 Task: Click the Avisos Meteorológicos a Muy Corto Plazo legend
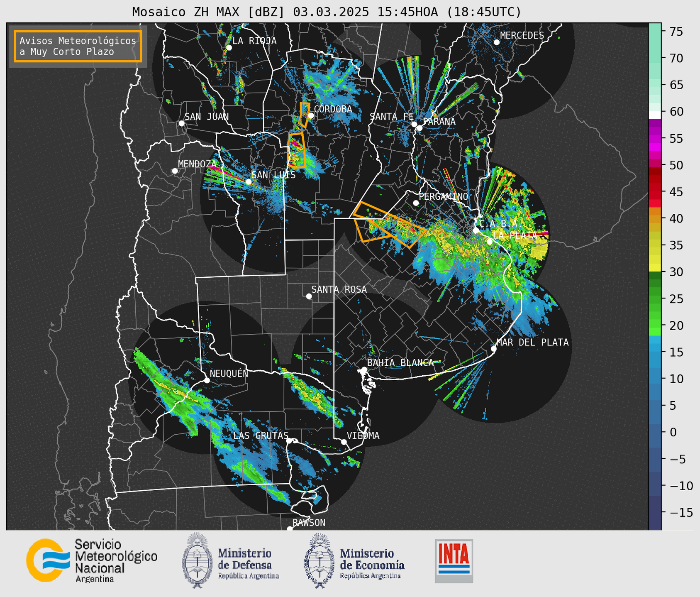[78, 46]
